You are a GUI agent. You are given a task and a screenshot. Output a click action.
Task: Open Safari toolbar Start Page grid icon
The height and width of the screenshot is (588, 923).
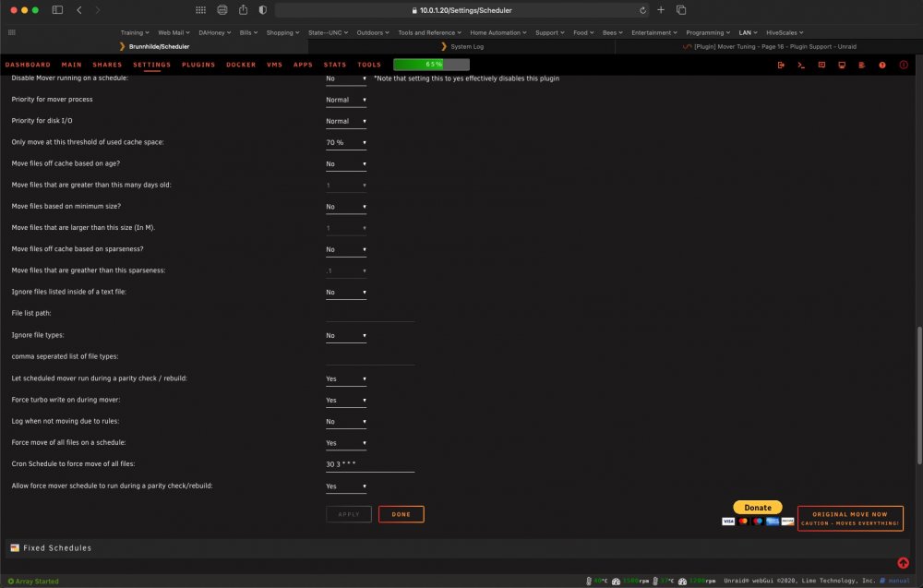pyautogui.click(x=200, y=10)
